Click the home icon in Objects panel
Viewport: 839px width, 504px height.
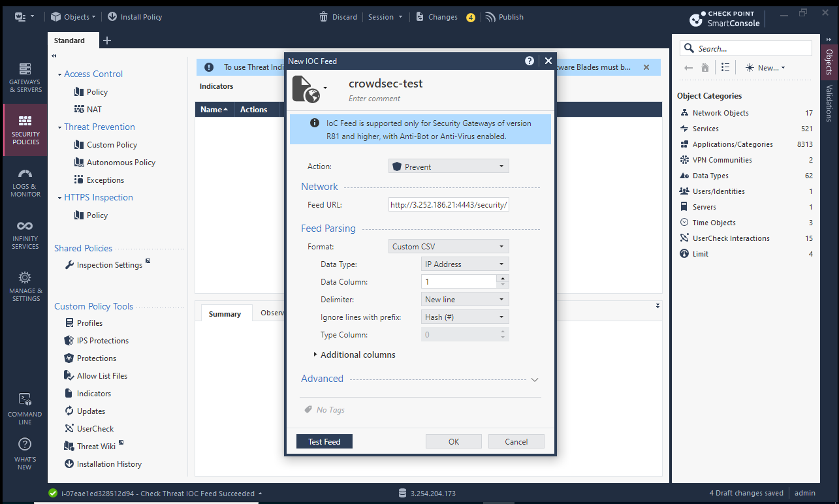click(x=705, y=67)
